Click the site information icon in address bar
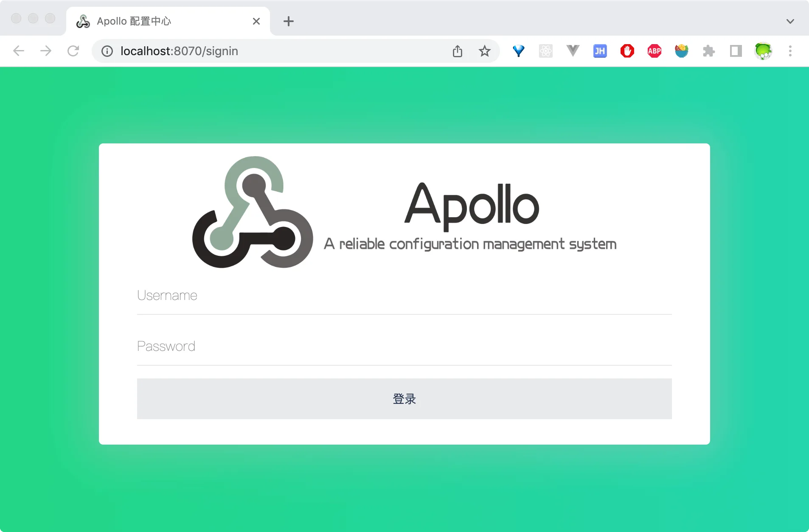 tap(106, 51)
